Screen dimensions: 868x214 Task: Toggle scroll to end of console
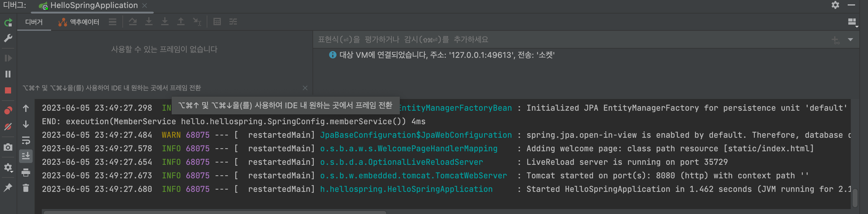pos(26,156)
